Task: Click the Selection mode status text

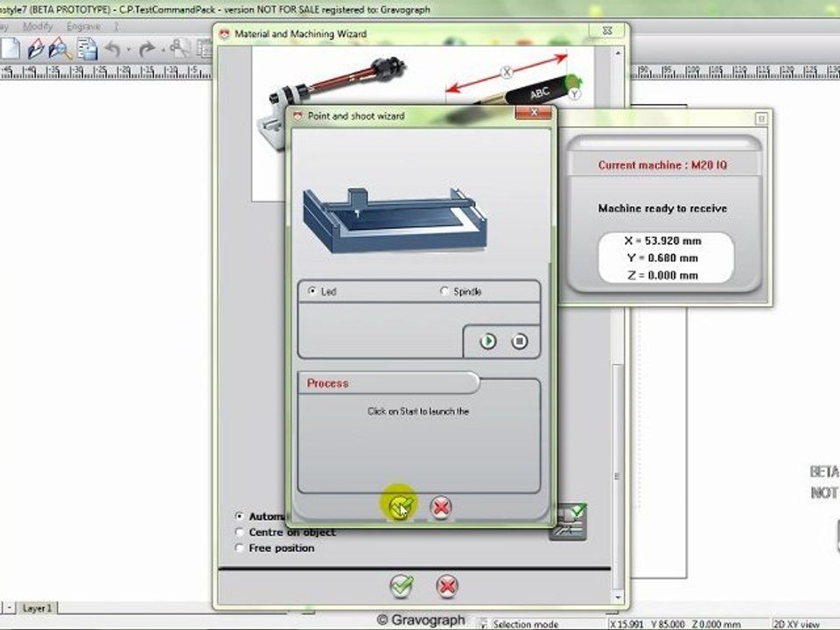Action: click(x=526, y=624)
